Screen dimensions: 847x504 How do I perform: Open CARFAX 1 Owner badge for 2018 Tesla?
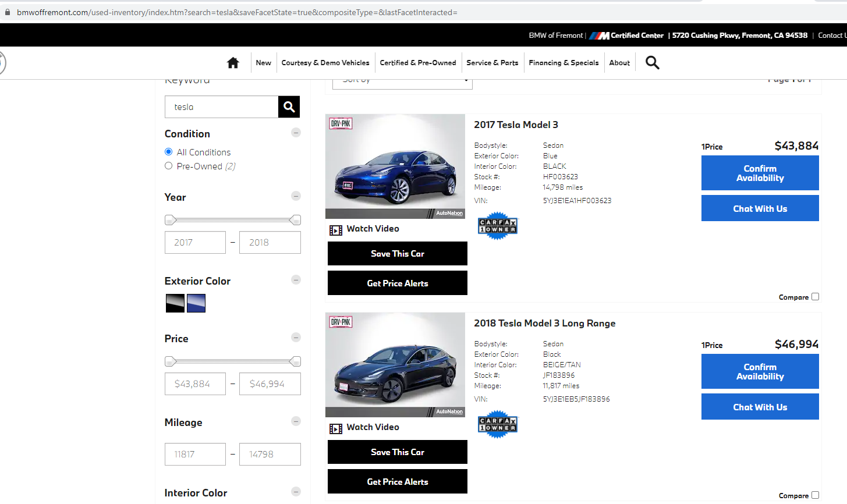pos(497,424)
